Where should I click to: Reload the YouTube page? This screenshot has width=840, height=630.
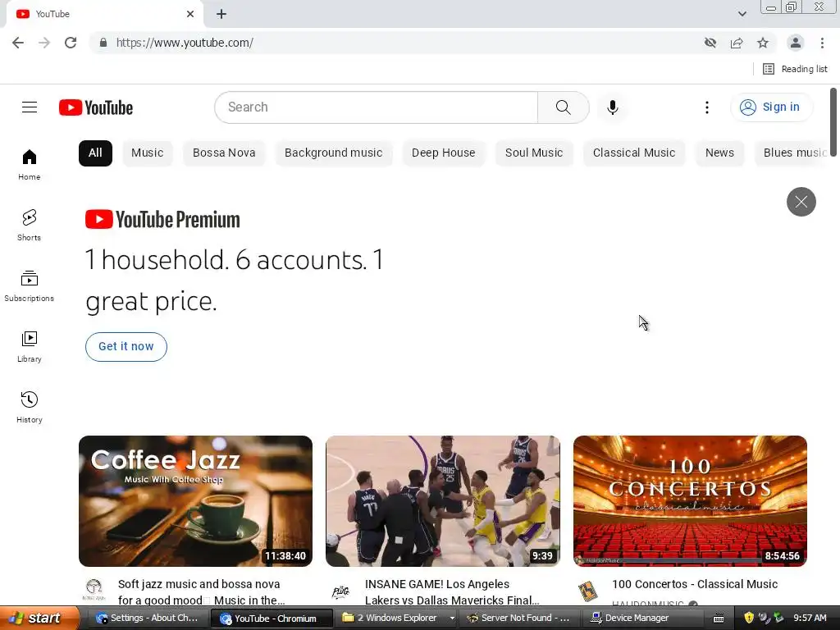[x=71, y=43]
